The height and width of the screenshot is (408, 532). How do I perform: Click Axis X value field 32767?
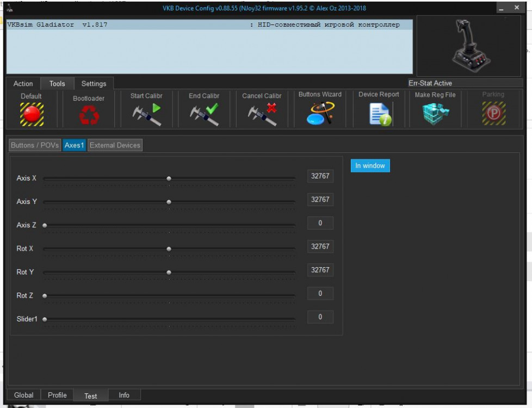point(320,176)
